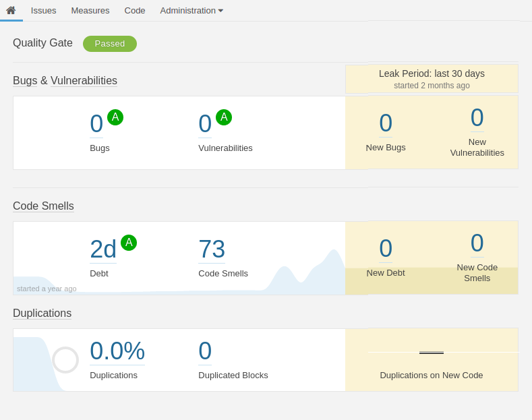This screenshot has width=532, height=420.
Task: View the New Bugs count
Action: 386,123
